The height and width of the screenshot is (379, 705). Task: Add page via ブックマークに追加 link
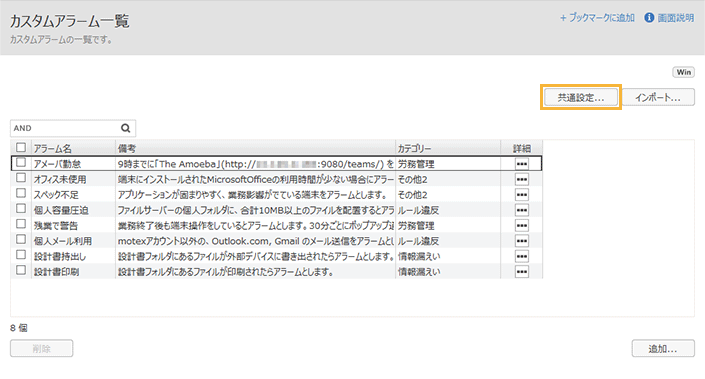pyautogui.click(x=597, y=18)
